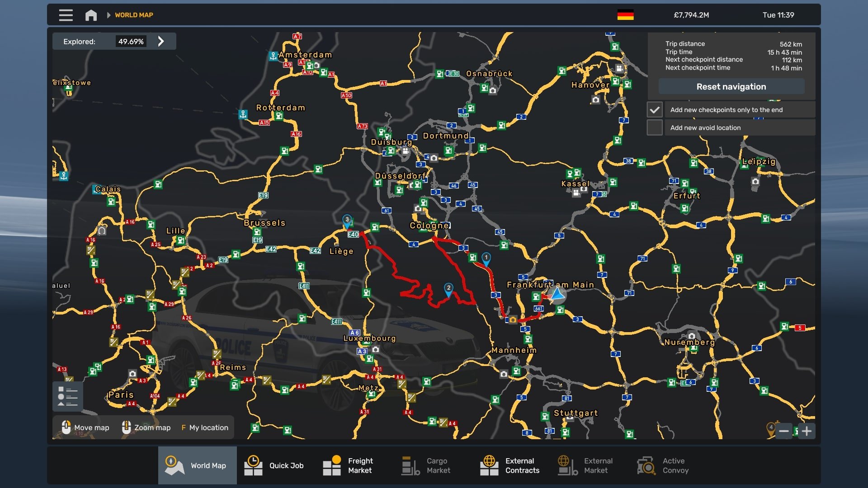Click the player truck location arrow
The width and height of the screenshot is (868, 488).
coord(557,295)
